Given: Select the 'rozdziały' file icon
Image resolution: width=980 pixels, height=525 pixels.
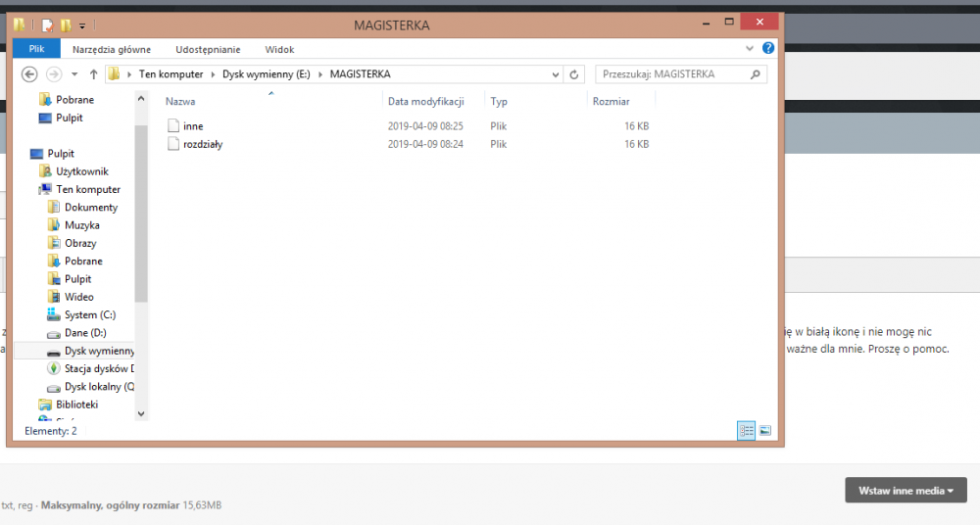Looking at the screenshot, I should click(x=173, y=144).
